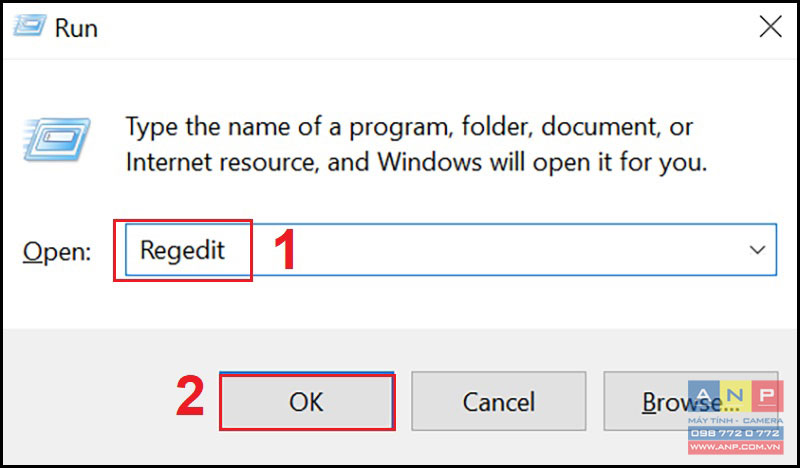The image size is (800, 468).
Task: Click the blue "A" square of ANP logo
Action: pos(704,396)
